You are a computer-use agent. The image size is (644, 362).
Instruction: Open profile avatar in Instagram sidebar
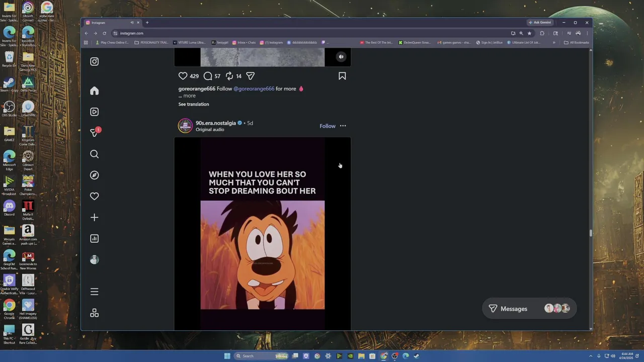pyautogui.click(x=94, y=259)
